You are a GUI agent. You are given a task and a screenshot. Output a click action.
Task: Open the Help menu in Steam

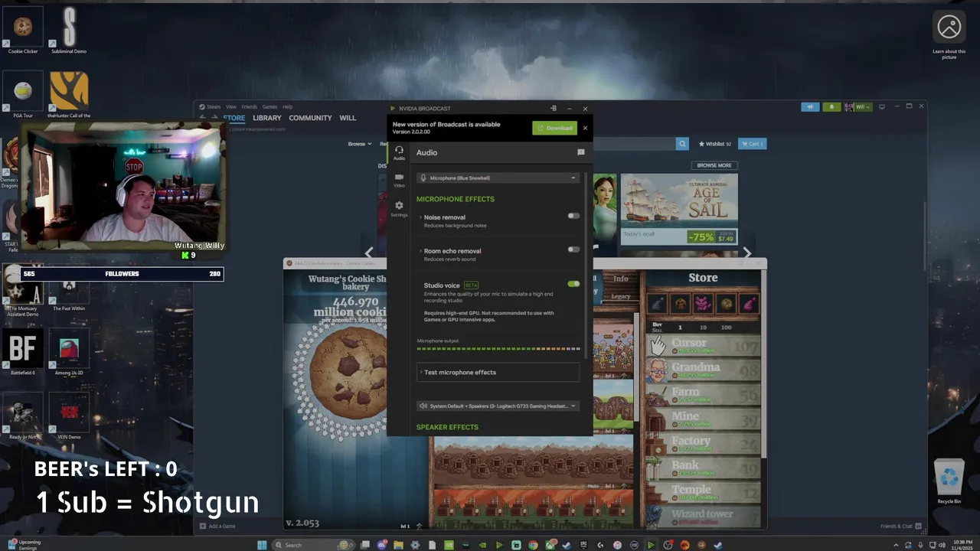[x=288, y=107]
